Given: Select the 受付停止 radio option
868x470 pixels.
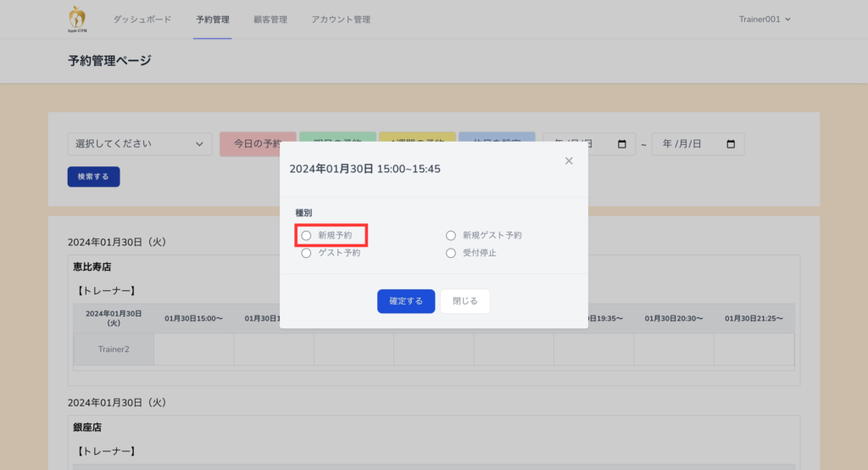Looking at the screenshot, I should [451, 253].
